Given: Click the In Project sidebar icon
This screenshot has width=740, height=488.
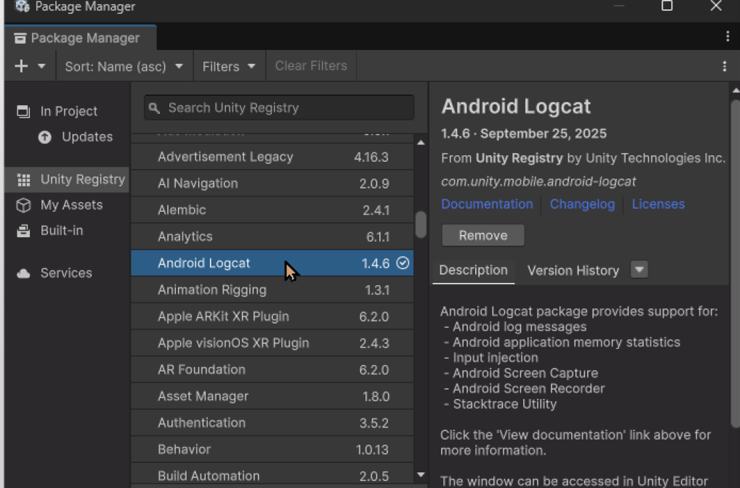Looking at the screenshot, I should tap(23, 111).
